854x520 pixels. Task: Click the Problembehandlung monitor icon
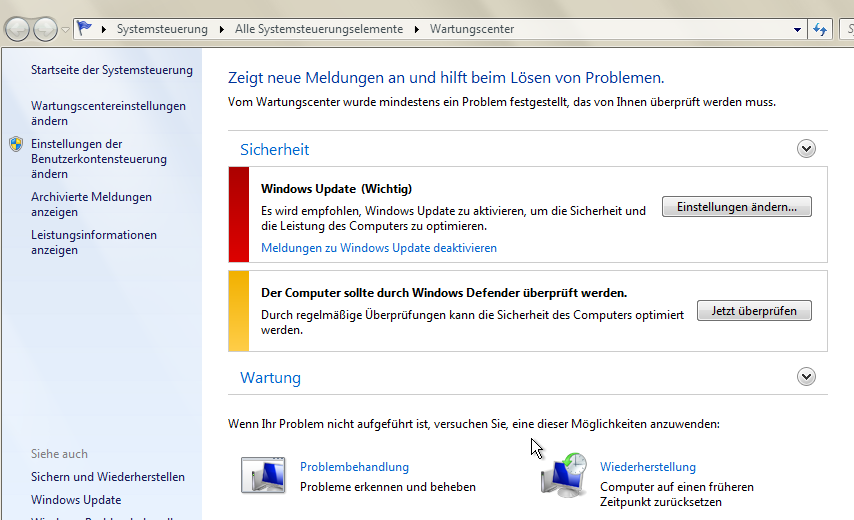click(x=264, y=475)
